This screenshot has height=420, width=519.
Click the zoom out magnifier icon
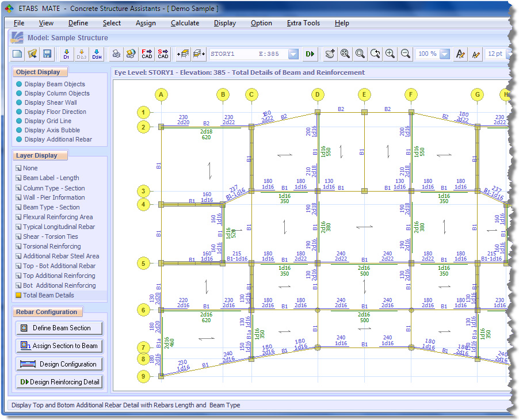(x=405, y=54)
